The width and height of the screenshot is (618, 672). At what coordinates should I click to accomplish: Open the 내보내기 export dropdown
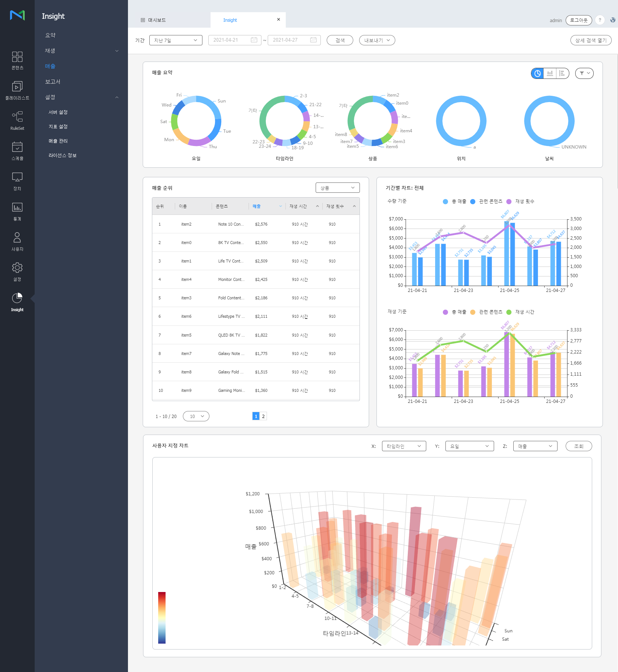pyautogui.click(x=377, y=40)
